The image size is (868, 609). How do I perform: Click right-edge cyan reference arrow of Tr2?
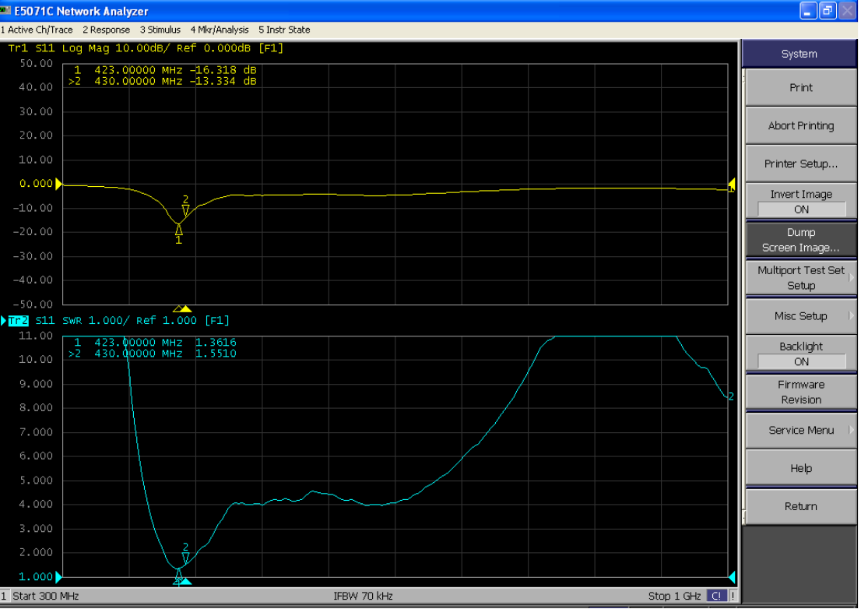tap(732, 577)
